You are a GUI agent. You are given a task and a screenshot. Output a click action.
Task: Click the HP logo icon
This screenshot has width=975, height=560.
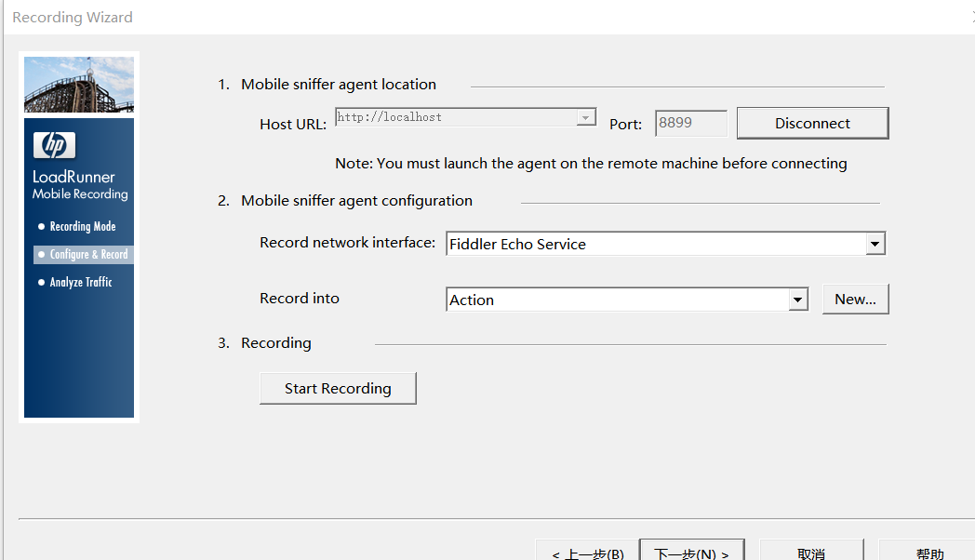click(x=54, y=145)
